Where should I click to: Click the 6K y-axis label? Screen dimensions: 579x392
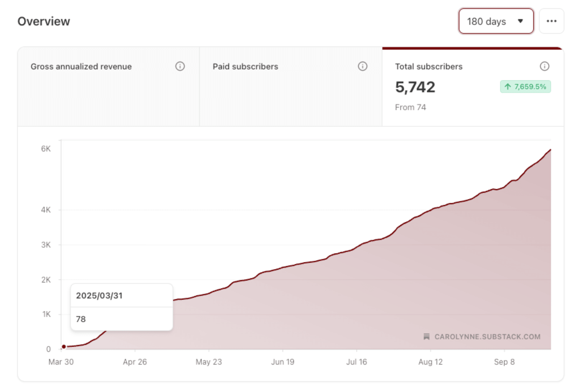46,149
